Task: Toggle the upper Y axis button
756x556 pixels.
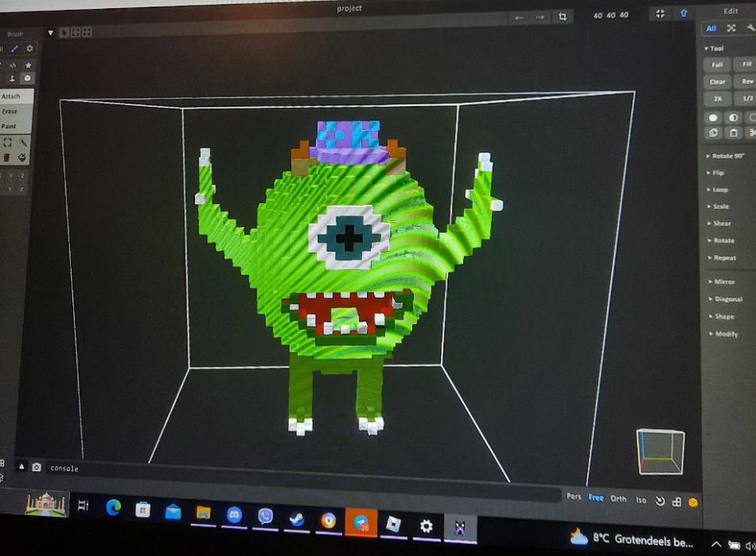Action: 11,175
